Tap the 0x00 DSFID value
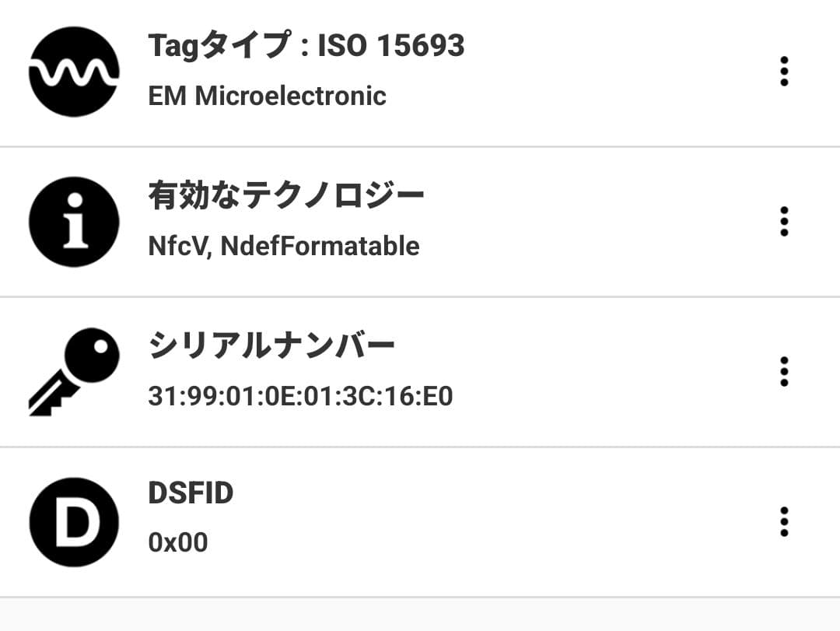This screenshot has width=840, height=631. pos(179,542)
